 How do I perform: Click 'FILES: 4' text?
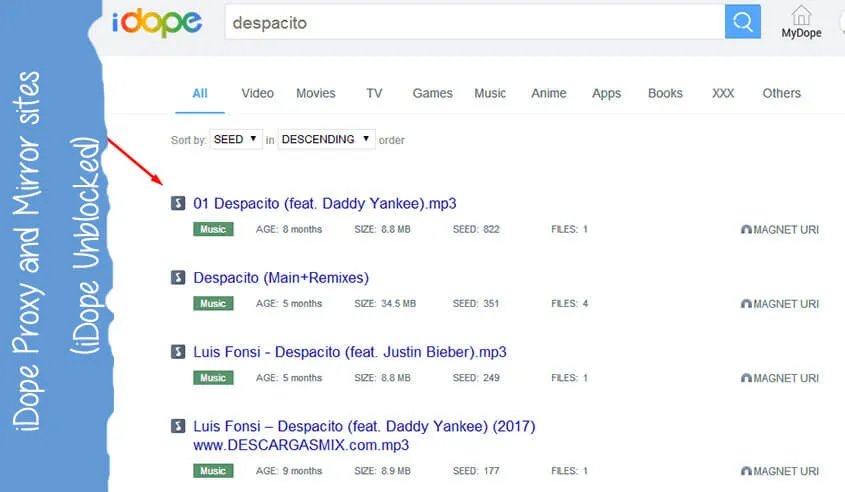click(x=569, y=303)
